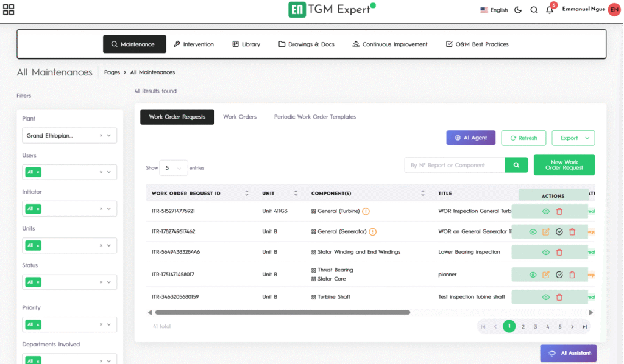Delete work order request ITR-5152714776921

click(559, 211)
